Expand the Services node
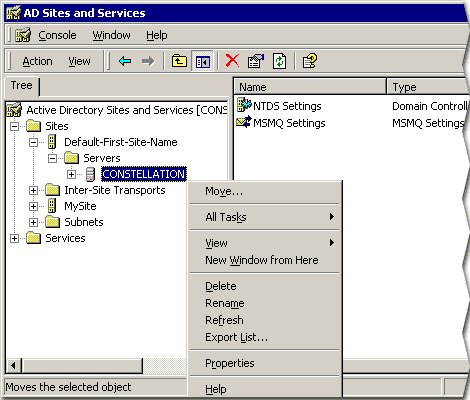Screen dimensions: 470x400 (x=14, y=238)
